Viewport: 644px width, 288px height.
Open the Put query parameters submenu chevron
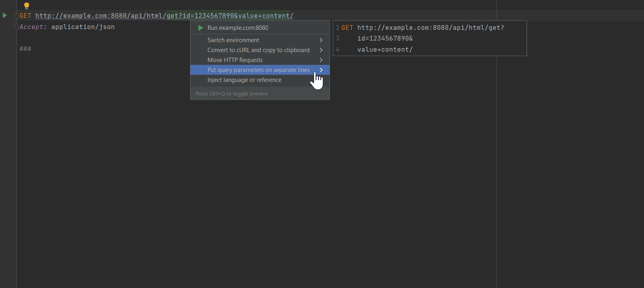[x=321, y=70]
